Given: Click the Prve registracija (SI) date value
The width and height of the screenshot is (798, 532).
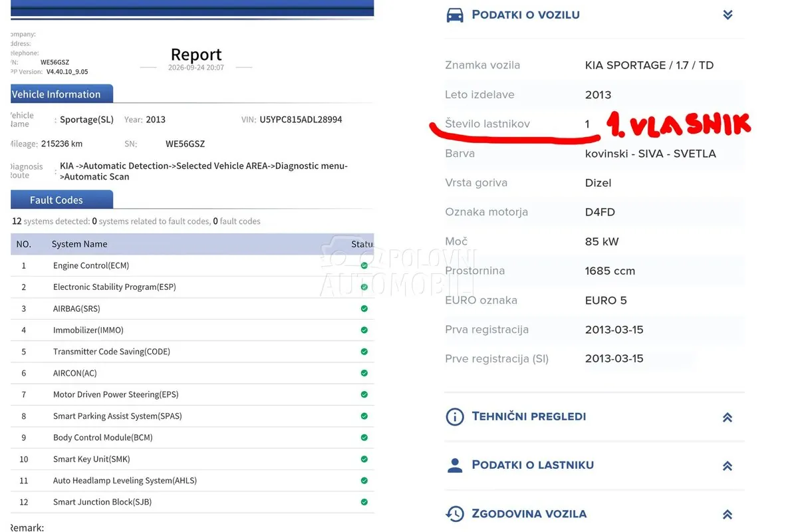Looking at the screenshot, I should 614,358.
